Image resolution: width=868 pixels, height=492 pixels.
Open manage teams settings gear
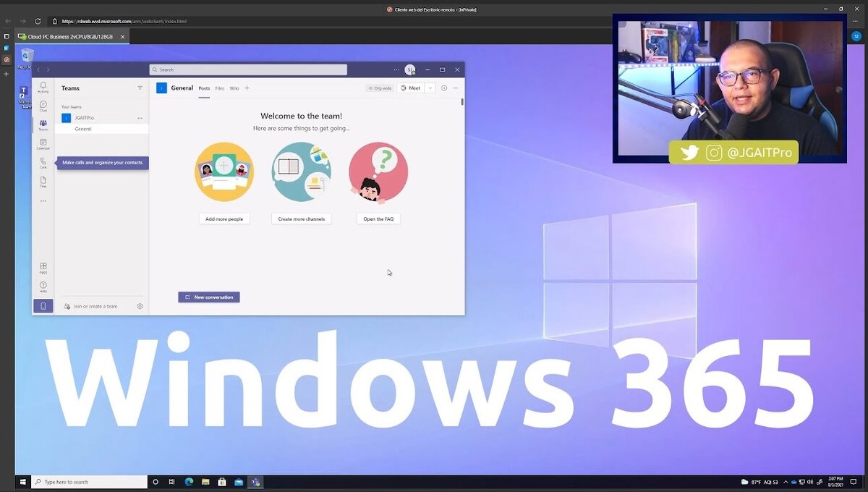click(140, 306)
